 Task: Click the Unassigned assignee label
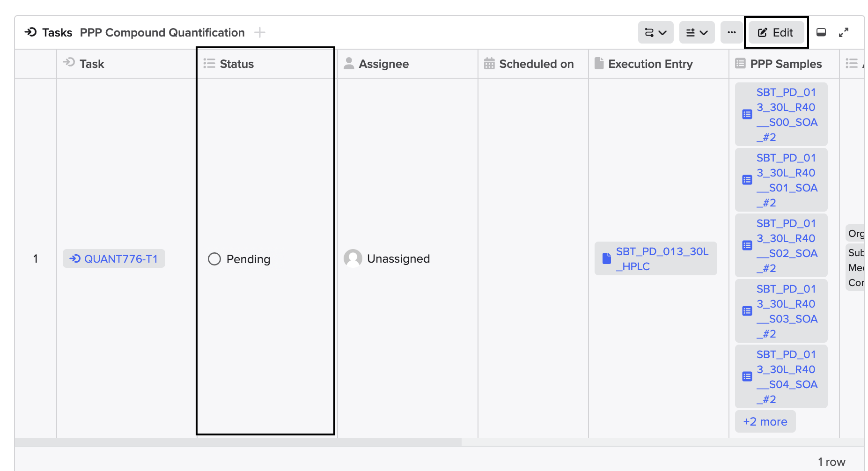(398, 258)
